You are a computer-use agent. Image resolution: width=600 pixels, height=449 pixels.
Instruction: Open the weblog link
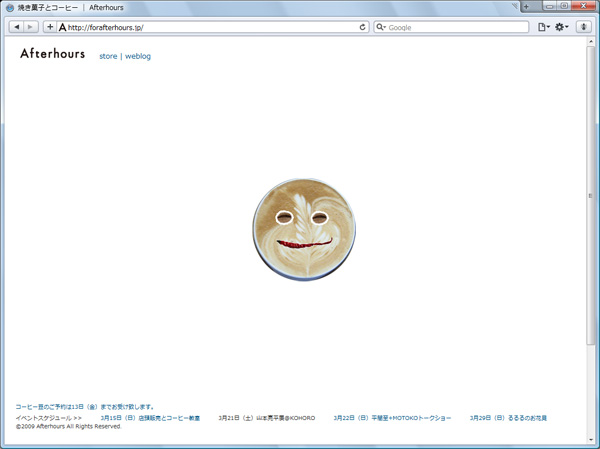[137, 57]
